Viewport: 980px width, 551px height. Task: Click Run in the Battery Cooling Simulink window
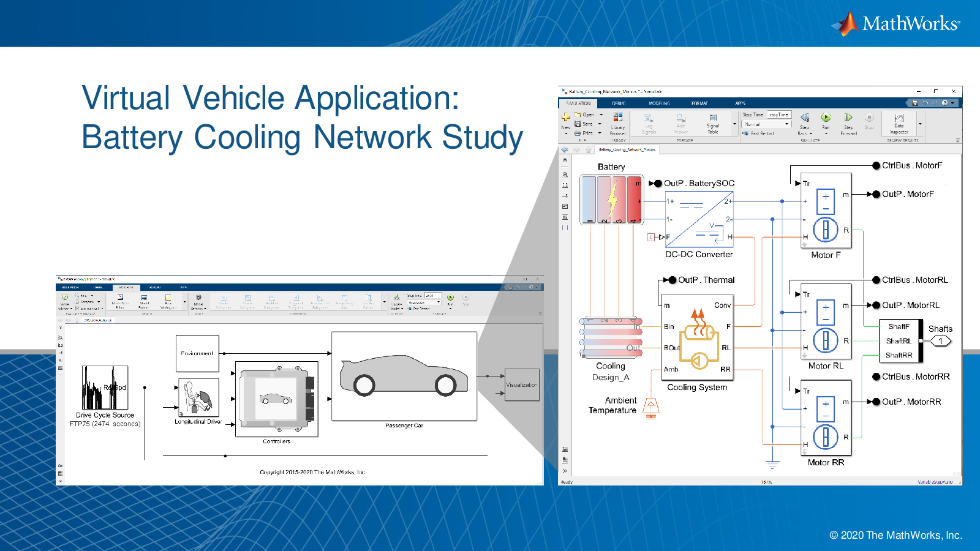pyautogui.click(x=826, y=121)
